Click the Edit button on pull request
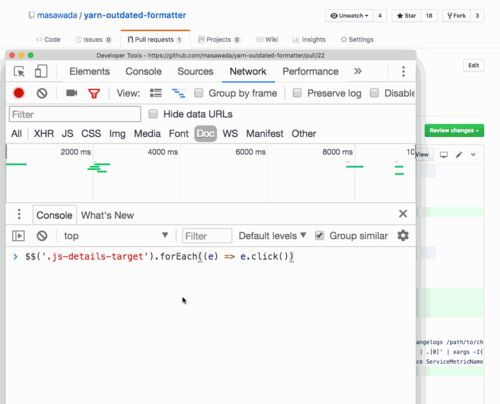Viewport: 500px width, 404px height. coord(474,65)
